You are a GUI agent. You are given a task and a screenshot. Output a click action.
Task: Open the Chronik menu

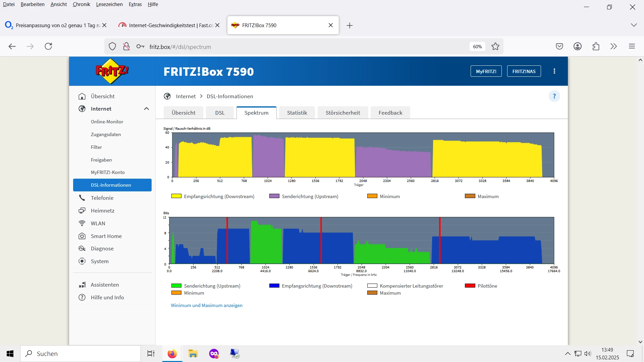pyautogui.click(x=81, y=4)
